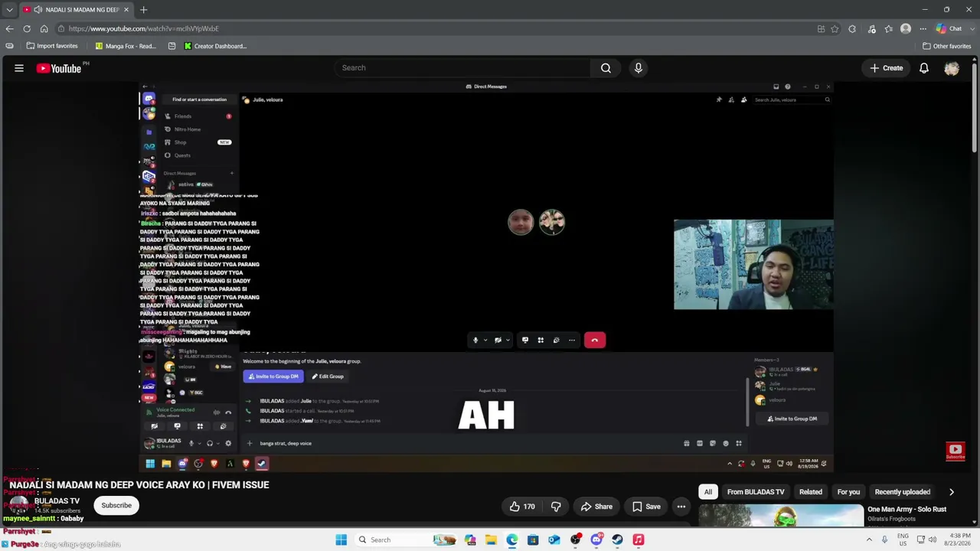Expand the Copilot Chat sidebar dropdown arrow
The image size is (980, 551).
(x=971, y=29)
